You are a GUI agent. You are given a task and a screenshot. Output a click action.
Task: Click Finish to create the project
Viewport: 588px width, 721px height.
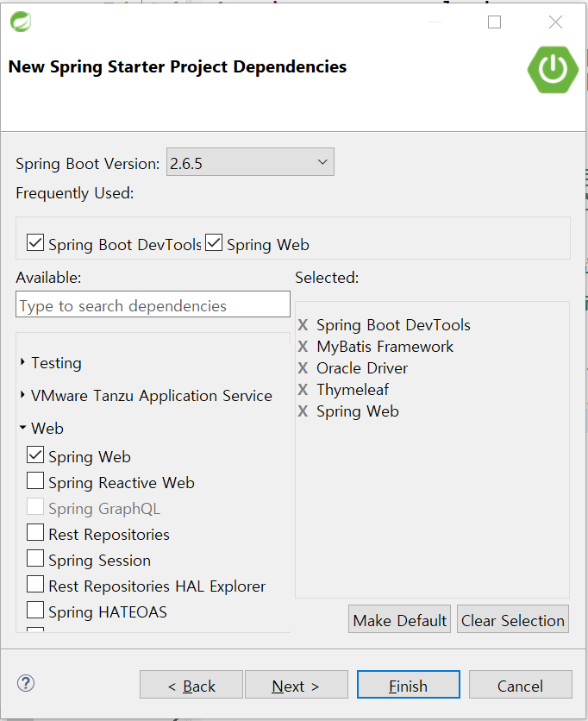tap(409, 685)
